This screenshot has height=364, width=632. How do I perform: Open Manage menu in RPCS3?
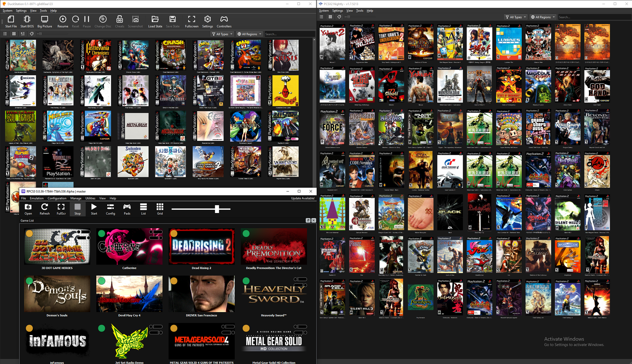pos(76,198)
